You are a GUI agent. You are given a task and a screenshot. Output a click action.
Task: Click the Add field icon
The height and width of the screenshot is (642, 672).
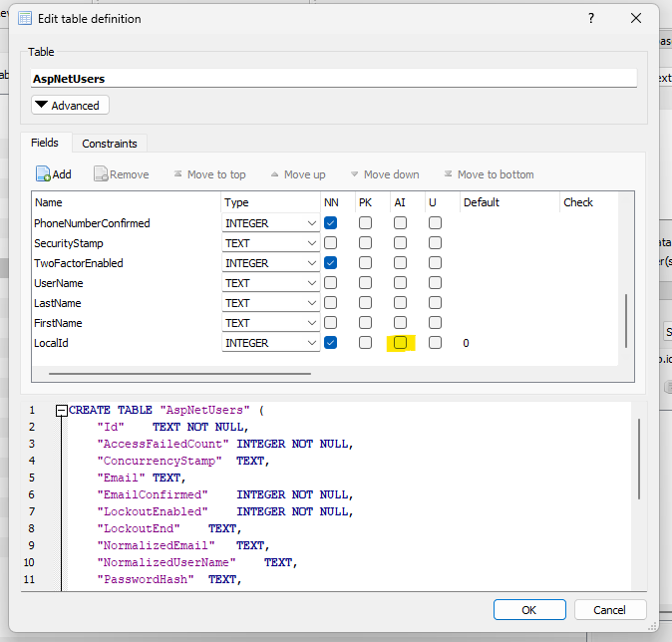tap(43, 174)
